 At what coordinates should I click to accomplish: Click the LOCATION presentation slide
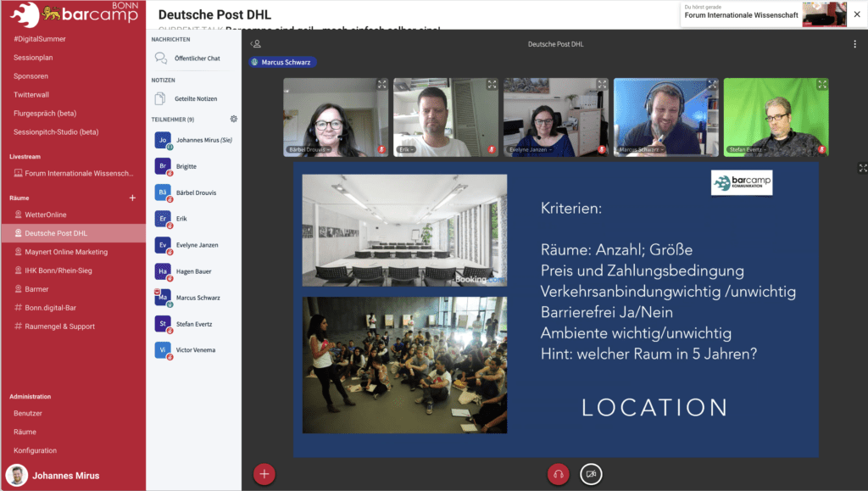pyautogui.click(x=556, y=310)
